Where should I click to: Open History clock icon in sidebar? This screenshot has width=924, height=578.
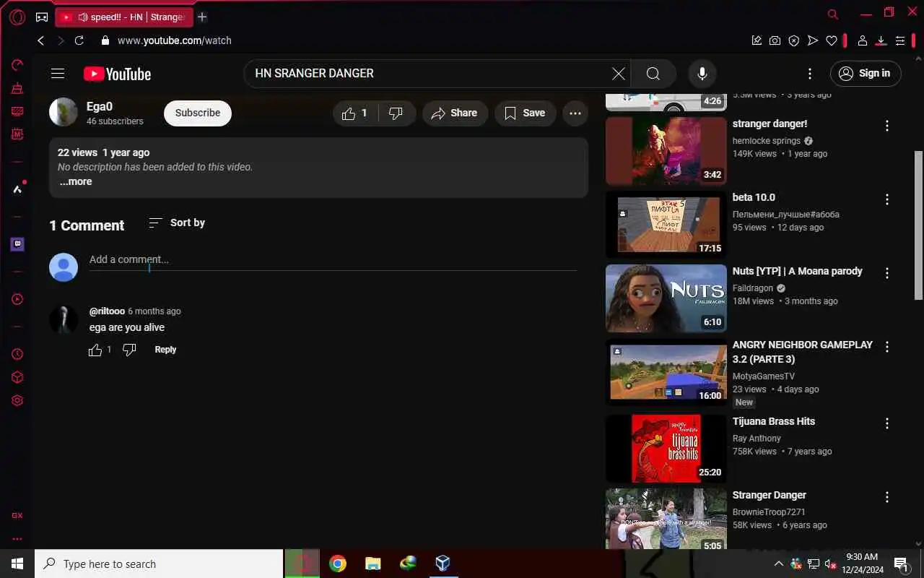tap(17, 354)
